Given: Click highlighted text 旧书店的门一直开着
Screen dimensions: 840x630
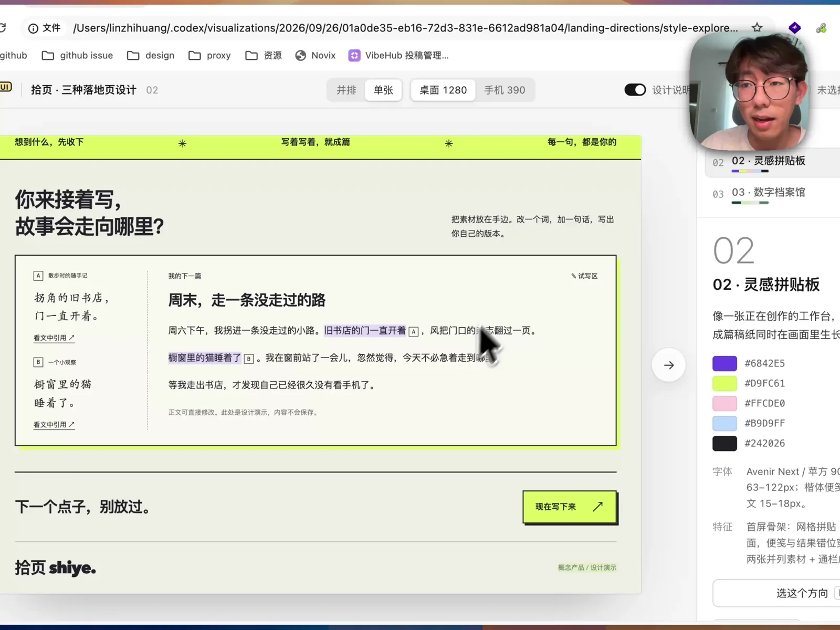Looking at the screenshot, I should click(x=365, y=331).
